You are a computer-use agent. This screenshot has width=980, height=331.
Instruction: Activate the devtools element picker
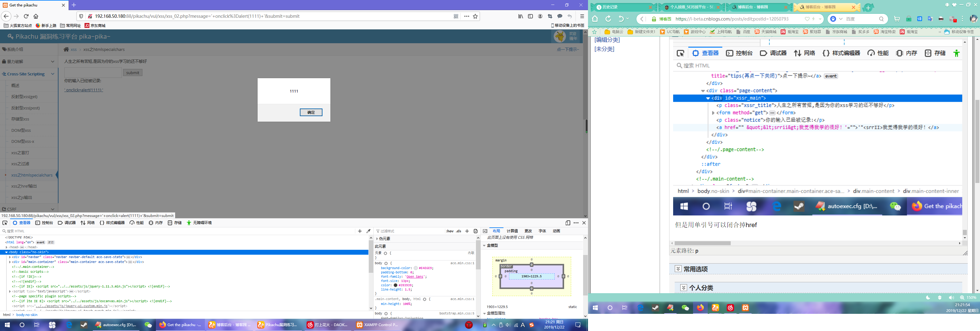click(x=5, y=223)
